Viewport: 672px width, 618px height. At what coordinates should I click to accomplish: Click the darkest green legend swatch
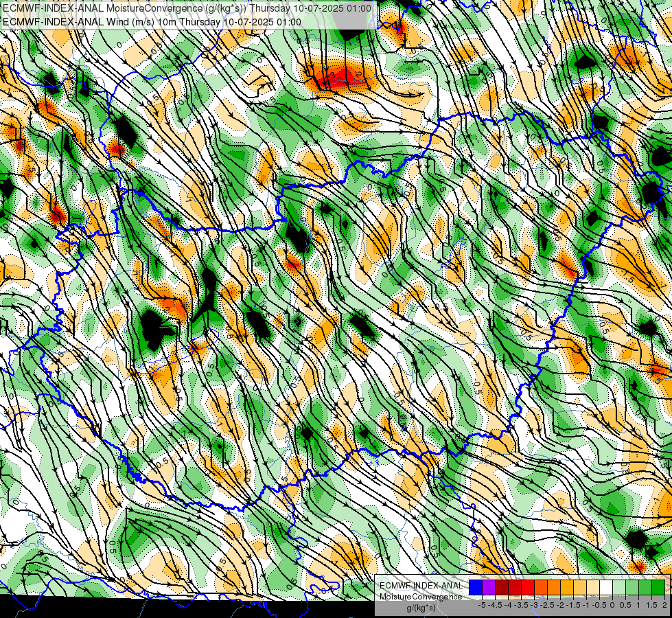coord(658,588)
